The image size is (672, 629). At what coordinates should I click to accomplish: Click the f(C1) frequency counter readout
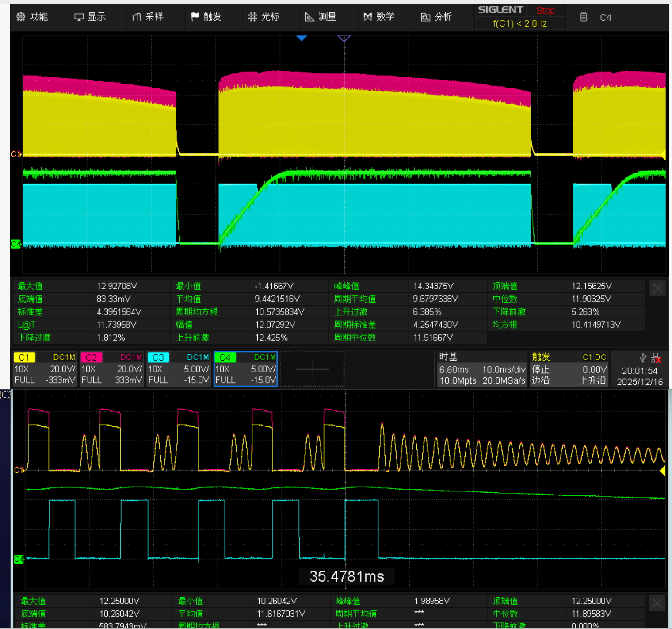[520, 23]
